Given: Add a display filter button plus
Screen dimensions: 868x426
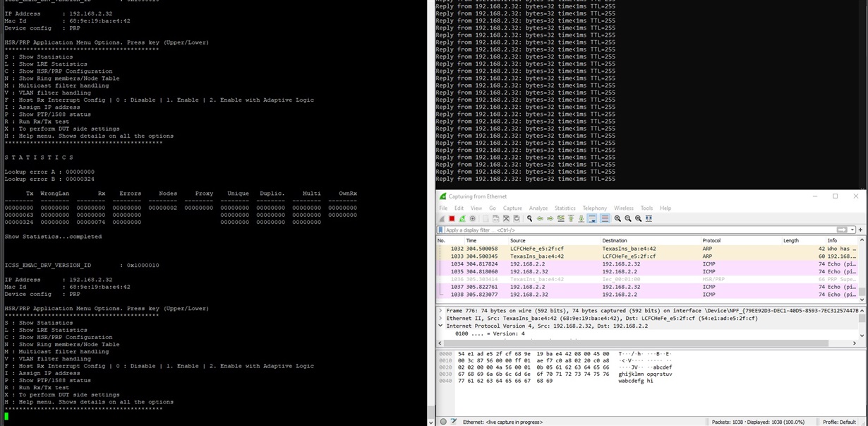Looking at the screenshot, I should (x=860, y=230).
